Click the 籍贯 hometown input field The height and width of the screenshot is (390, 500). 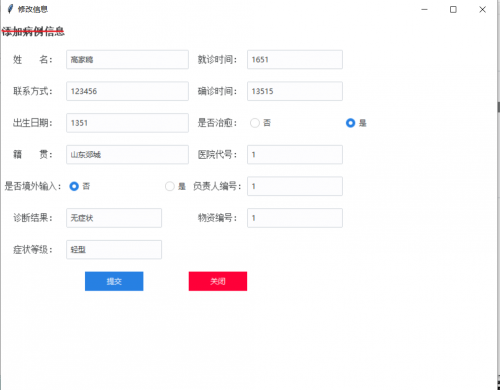(x=127, y=154)
